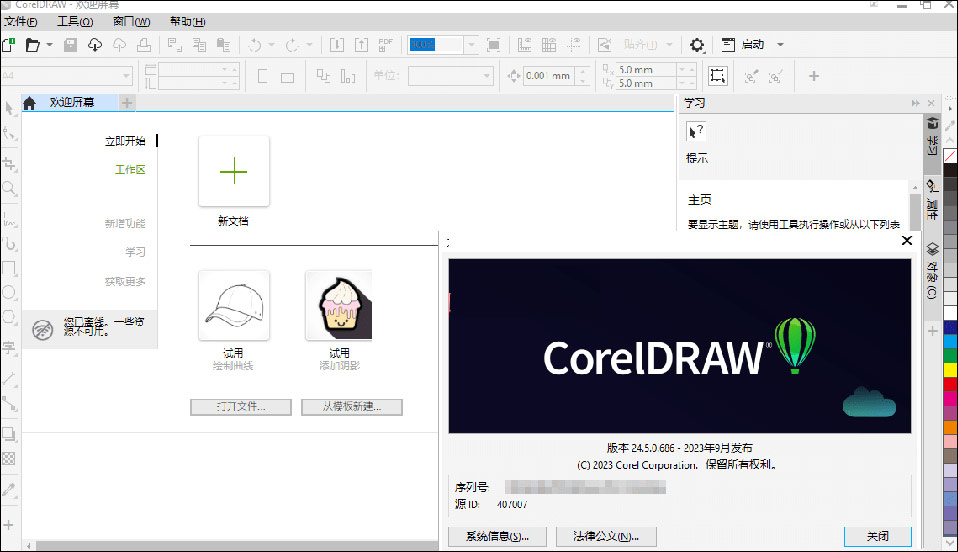Image resolution: width=958 pixels, height=552 pixels.
Task: Click the cap 试用 绘制曲线 thumbnail
Action: [234, 306]
